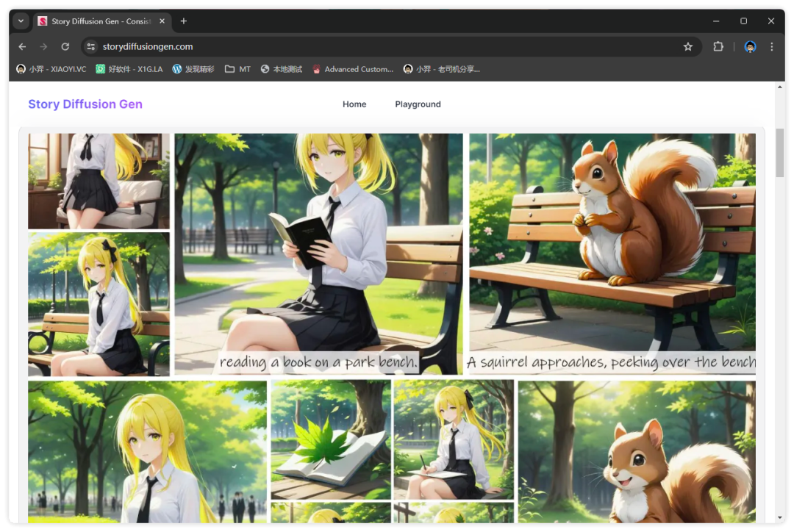View site information icon in address bar
Image resolution: width=794 pixels, height=532 pixels.
click(x=90, y=46)
